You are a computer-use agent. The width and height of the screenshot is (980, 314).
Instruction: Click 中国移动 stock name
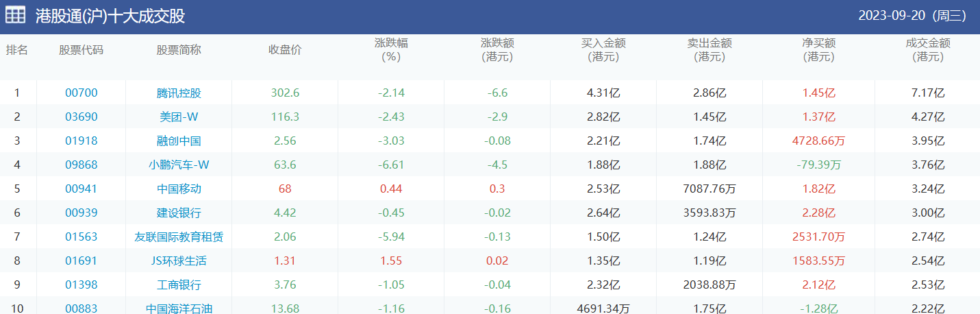click(179, 189)
